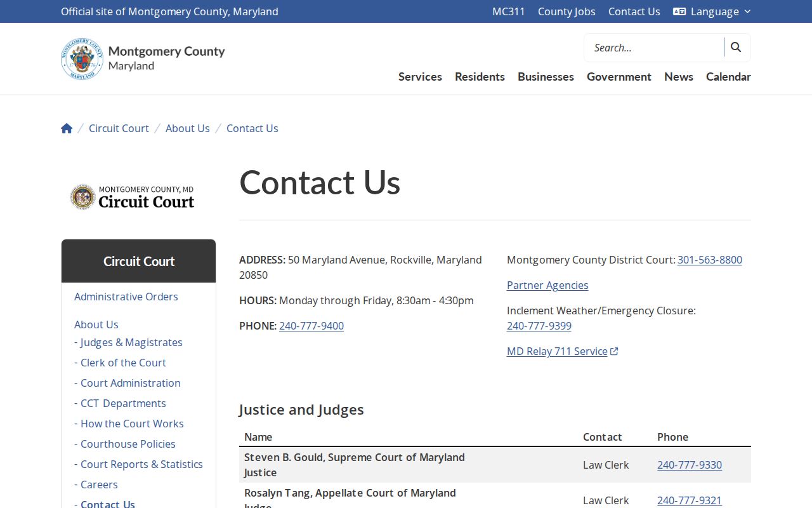This screenshot has height=508, width=812.
Task: Click District Court number 301-563-8800
Action: pos(710,260)
